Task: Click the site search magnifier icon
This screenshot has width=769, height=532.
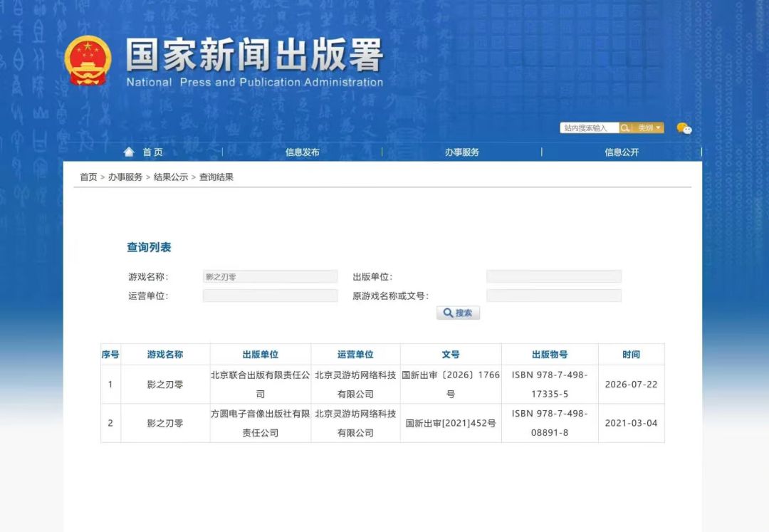Action: tap(624, 128)
